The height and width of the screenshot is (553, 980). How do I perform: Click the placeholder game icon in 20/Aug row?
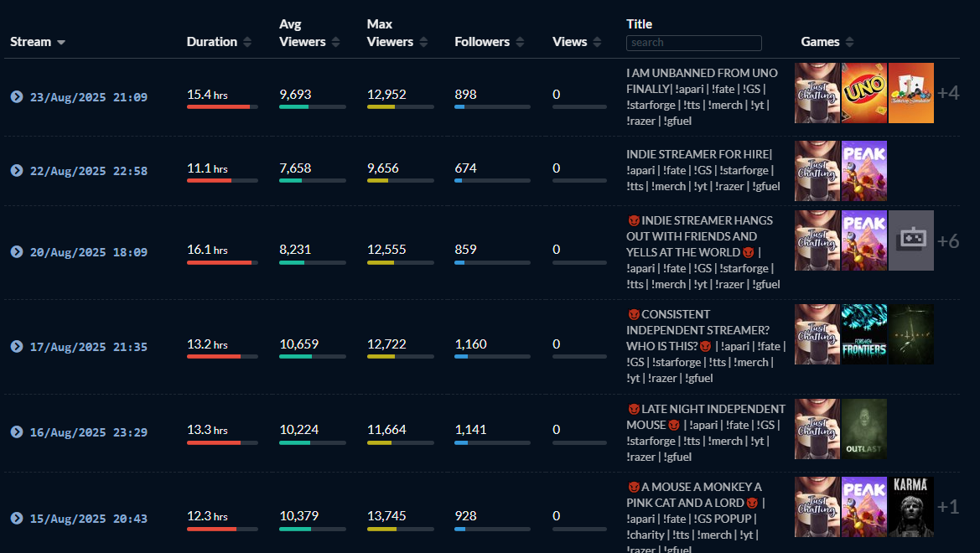click(x=910, y=240)
